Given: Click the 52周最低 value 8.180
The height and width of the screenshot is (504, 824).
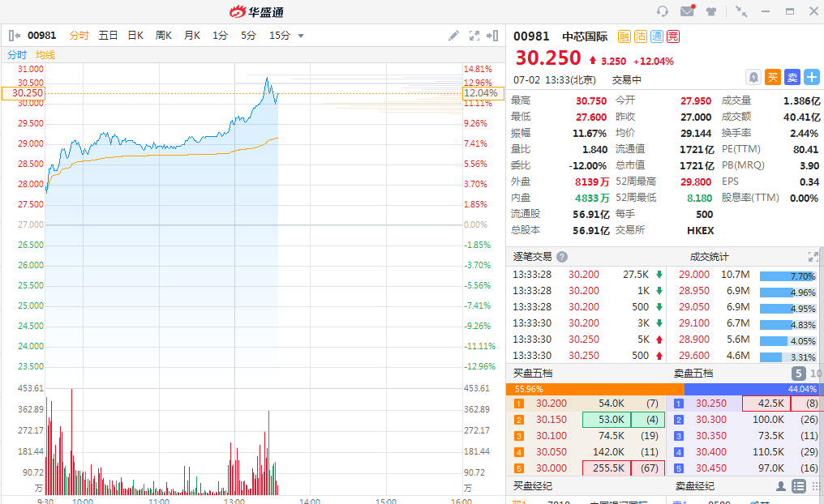Looking at the screenshot, I should click(x=699, y=198).
